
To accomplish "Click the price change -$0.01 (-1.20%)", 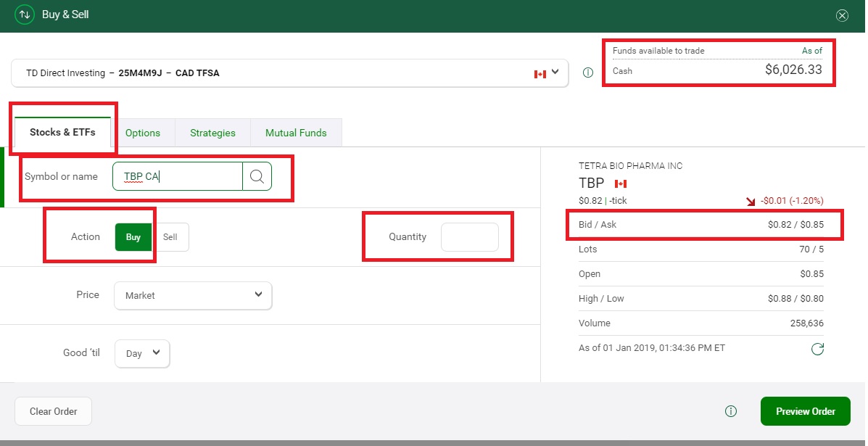I will click(791, 201).
